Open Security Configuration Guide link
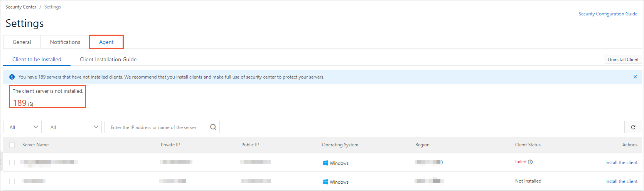Viewport: 644px width, 191px height. [608, 14]
